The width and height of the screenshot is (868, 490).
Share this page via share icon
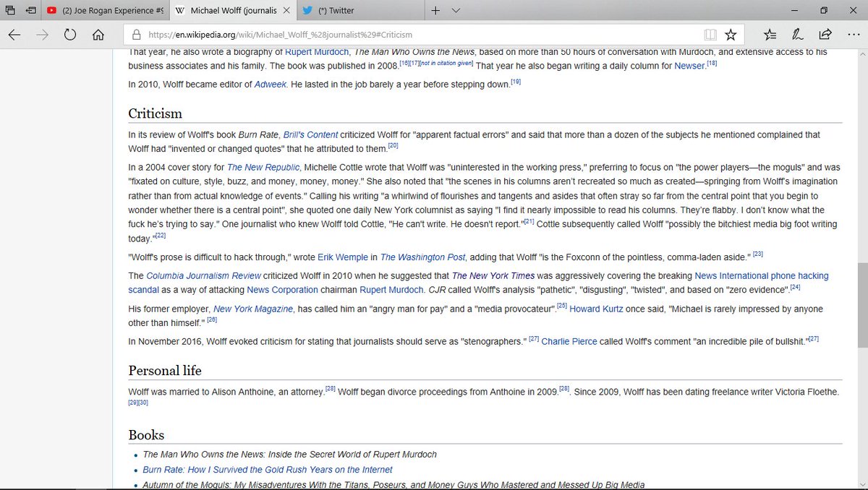click(825, 35)
